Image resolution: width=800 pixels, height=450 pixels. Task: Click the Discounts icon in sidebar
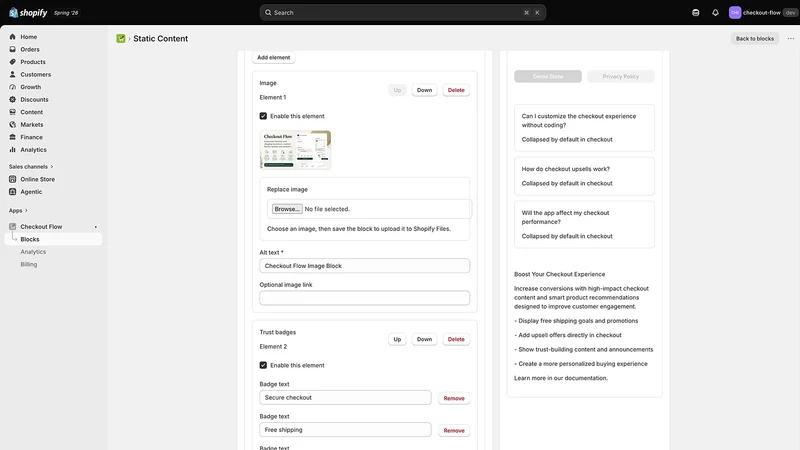click(13, 99)
